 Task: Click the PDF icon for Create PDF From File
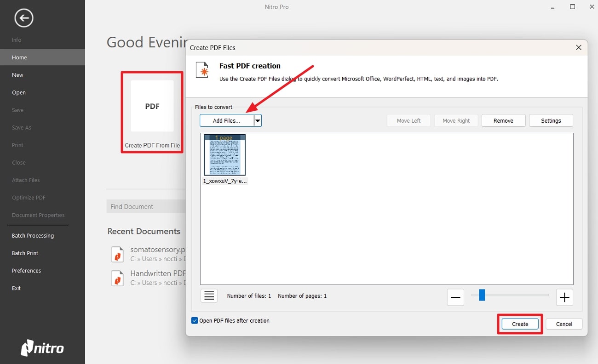152,106
